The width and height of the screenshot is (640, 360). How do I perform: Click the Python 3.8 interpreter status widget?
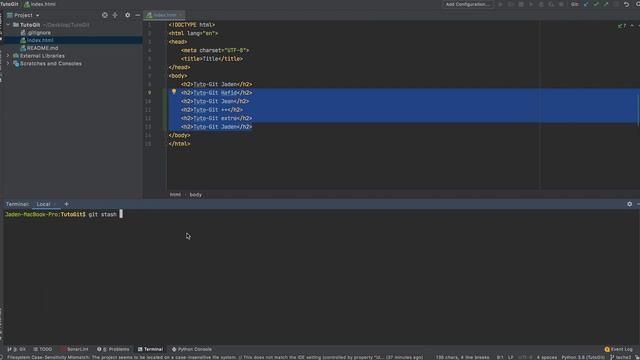point(583,357)
